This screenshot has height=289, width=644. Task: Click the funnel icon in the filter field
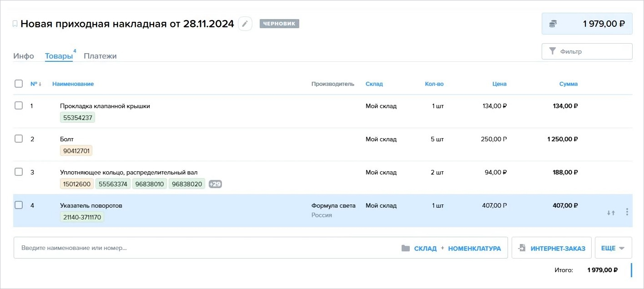(x=553, y=51)
